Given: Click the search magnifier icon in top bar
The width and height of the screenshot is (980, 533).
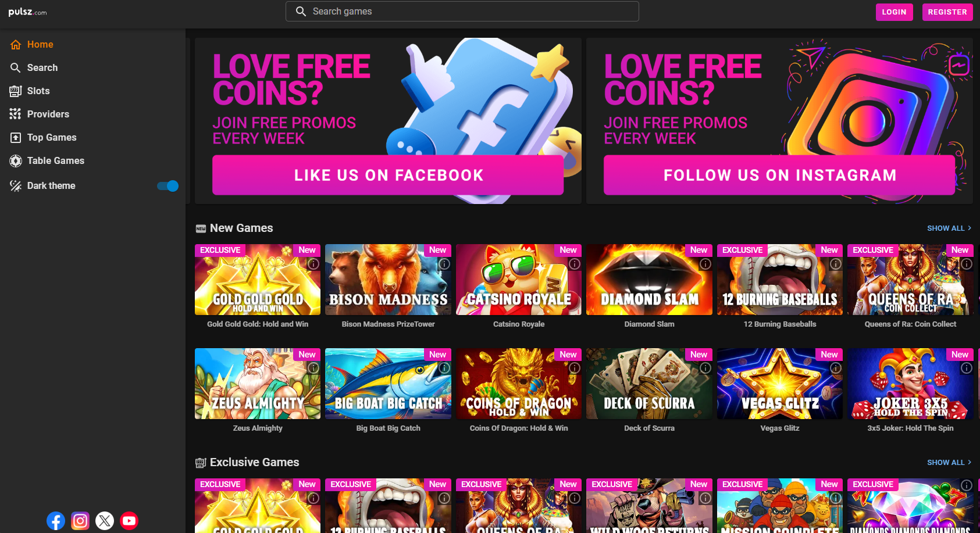Looking at the screenshot, I should coord(301,12).
